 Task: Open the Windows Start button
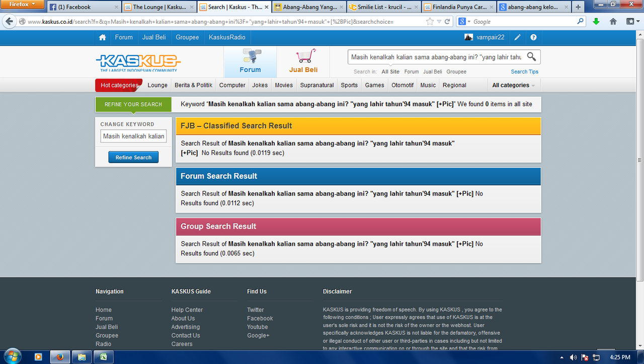[x=12, y=356]
